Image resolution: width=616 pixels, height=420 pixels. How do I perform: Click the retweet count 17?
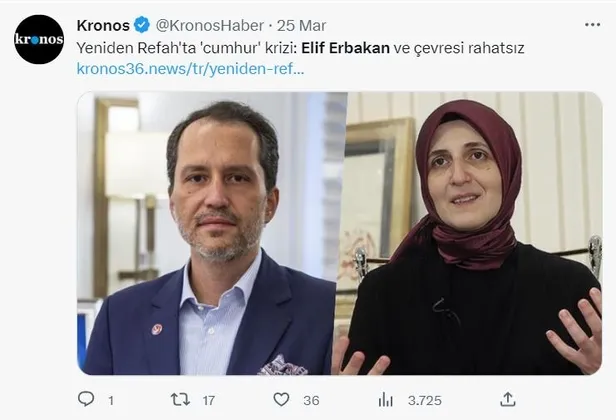click(209, 400)
